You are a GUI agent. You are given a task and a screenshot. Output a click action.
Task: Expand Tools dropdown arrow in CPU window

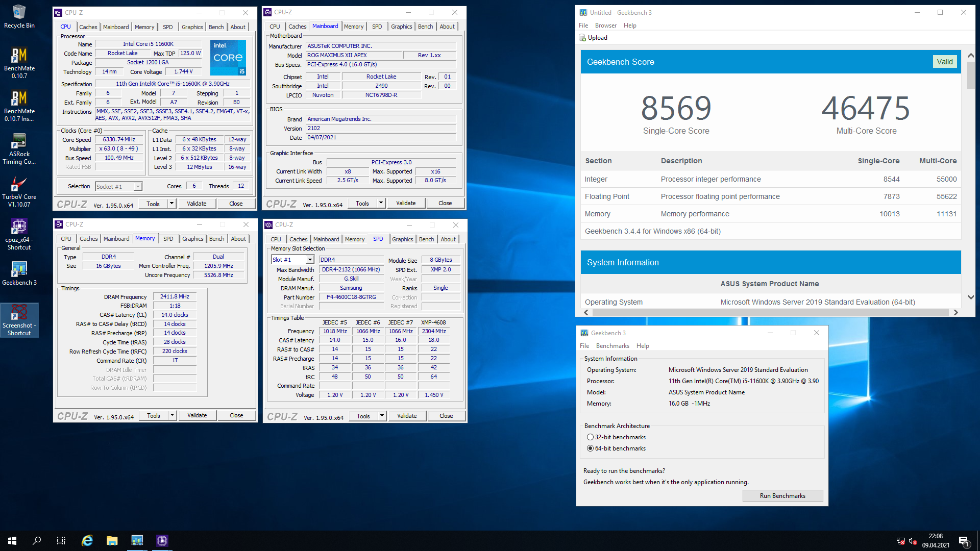172,204
